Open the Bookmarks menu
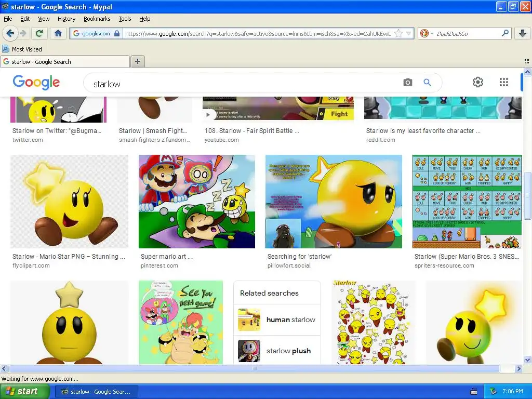Viewport: 532px width, 399px height. [x=97, y=19]
